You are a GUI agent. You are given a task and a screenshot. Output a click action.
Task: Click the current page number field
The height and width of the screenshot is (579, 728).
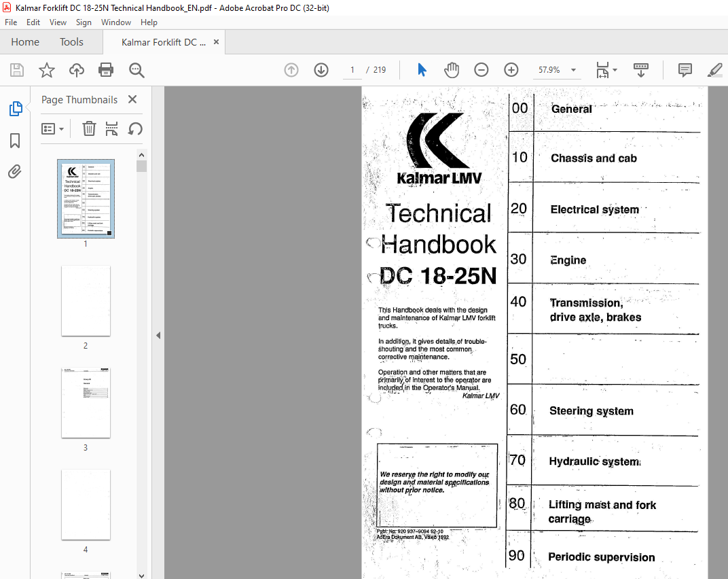(x=352, y=70)
